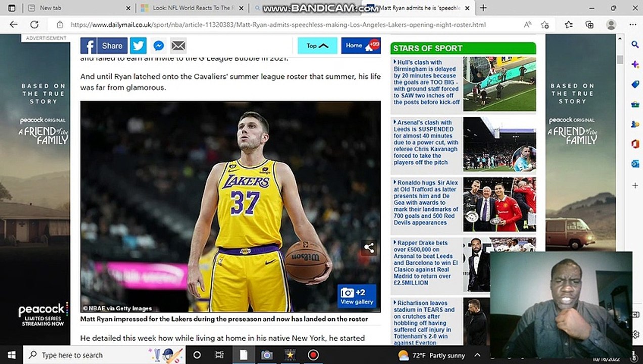Share the article on Facebook
The width and height of the screenshot is (643, 364).
coord(104,45)
